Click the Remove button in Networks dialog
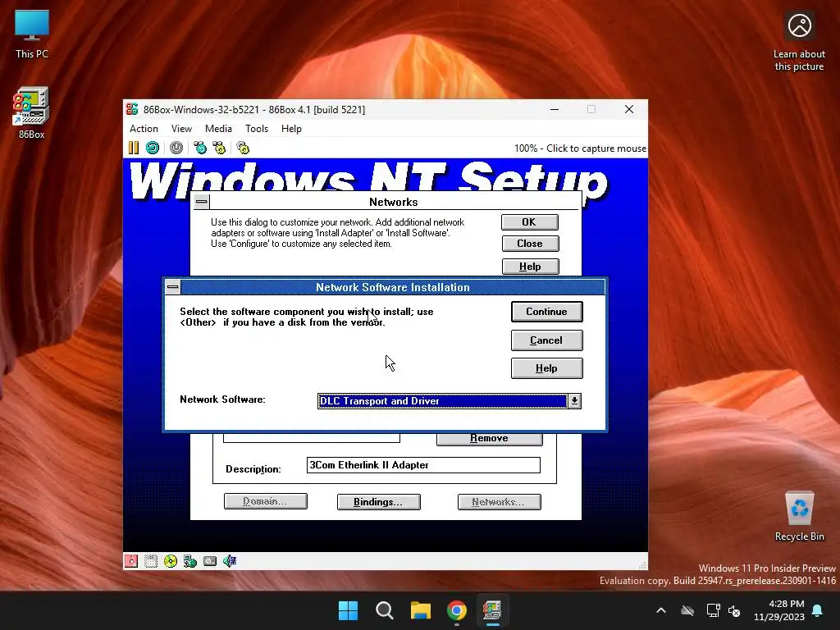 [490, 439]
